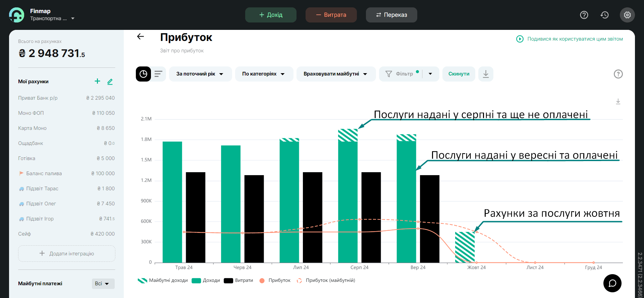Click the play icon near tutorial link
This screenshot has width=644, height=298.
520,39
